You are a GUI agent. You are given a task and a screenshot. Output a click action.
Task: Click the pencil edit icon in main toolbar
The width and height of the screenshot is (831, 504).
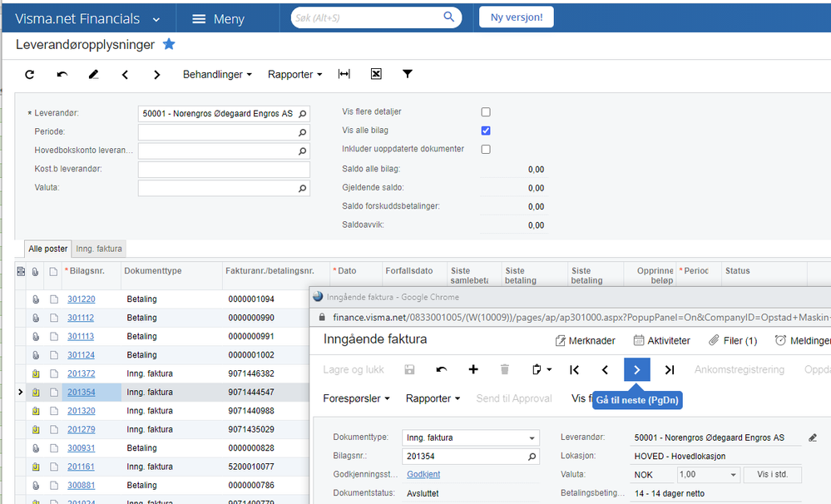(93, 75)
